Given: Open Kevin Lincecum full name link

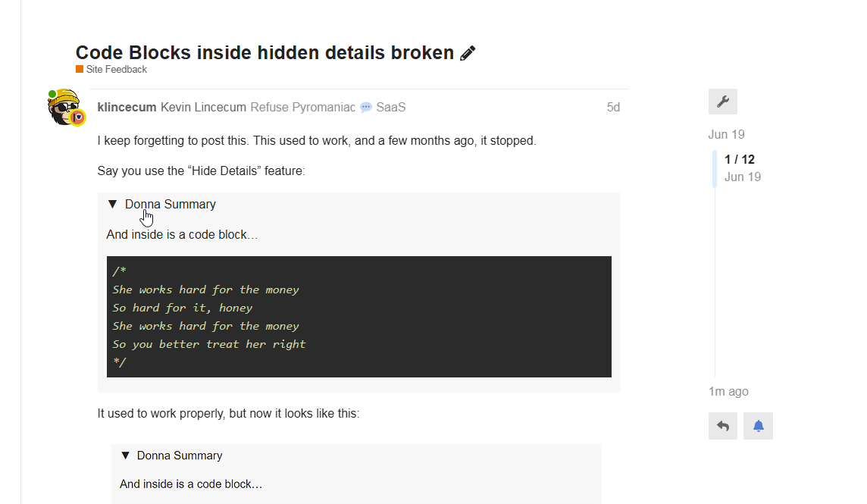Looking at the screenshot, I should click(203, 108).
